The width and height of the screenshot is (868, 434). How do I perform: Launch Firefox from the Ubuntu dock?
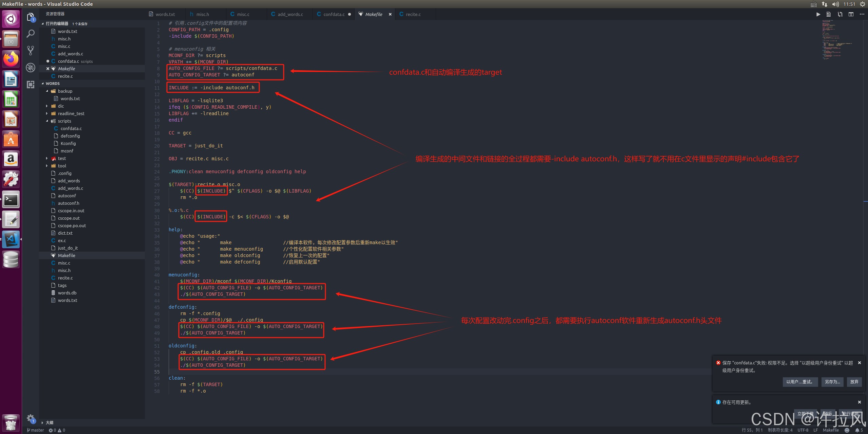[x=11, y=59]
